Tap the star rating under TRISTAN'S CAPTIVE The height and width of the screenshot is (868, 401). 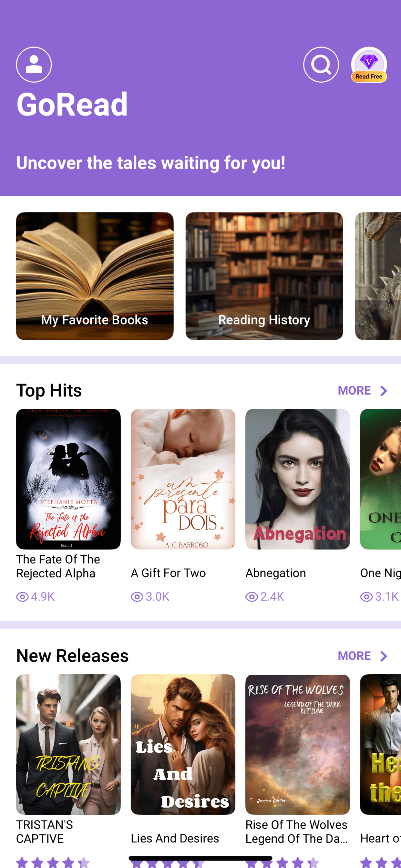click(53, 862)
